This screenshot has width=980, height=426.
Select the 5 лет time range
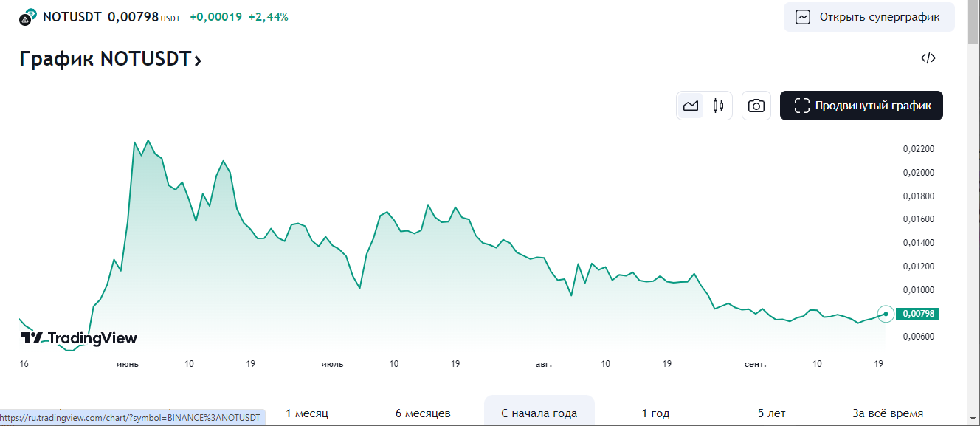click(771, 413)
